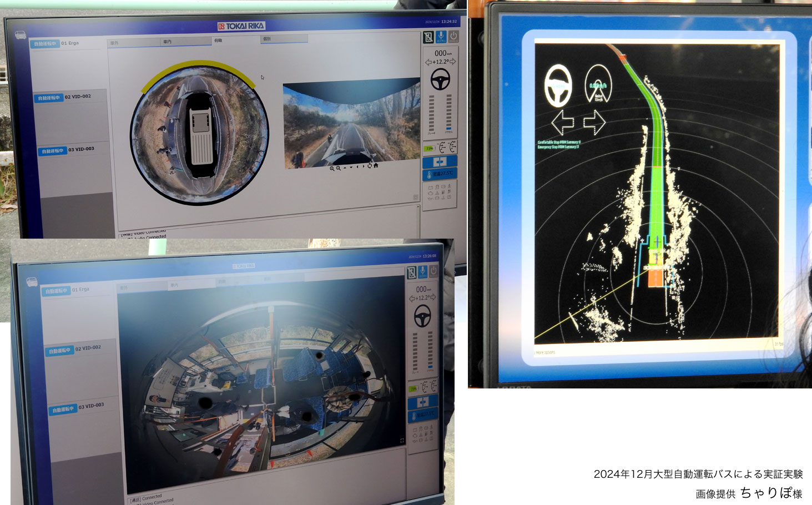The width and height of the screenshot is (812, 505).
Task: Pan camera right with small right-arrow icon
Action: [x=364, y=166]
